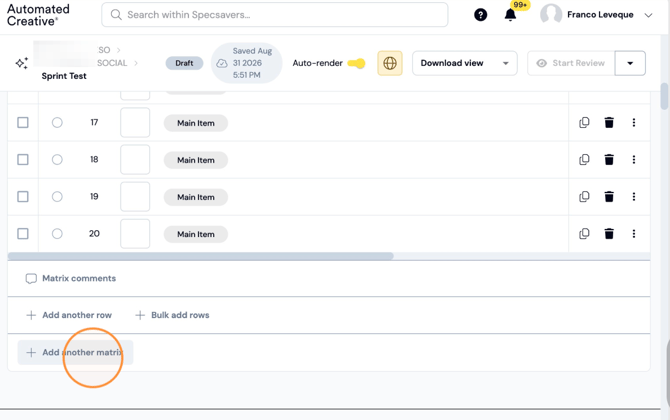The height and width of the screenshot is (420, 670).
Task: Open more options for row 17
Action: (634, 123)
